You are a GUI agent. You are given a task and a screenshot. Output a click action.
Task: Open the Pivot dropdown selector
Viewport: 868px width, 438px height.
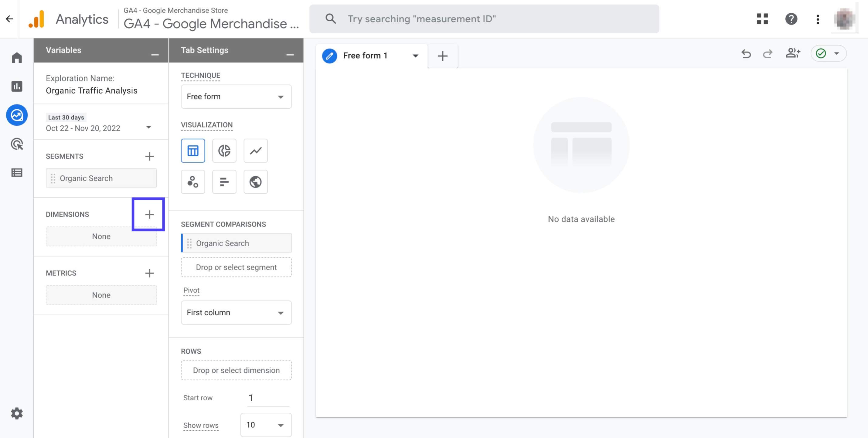[235, 312]
